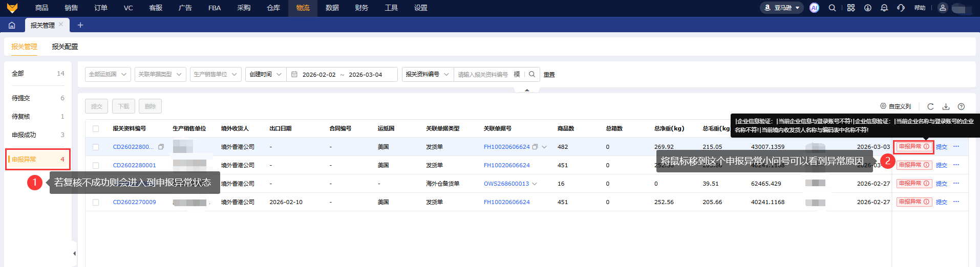Open 自定义列 column settings

tap(896, 106)
